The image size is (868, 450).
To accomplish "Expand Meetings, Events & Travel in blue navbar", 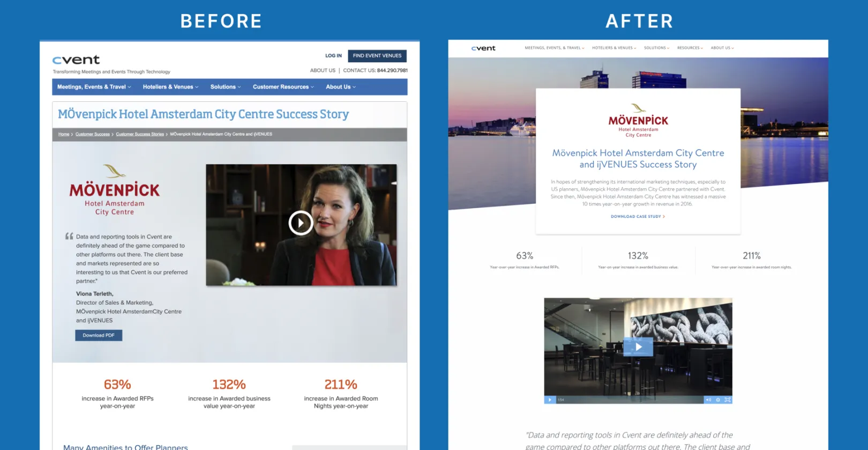I will pyautogui.click(x=94, y=87).
